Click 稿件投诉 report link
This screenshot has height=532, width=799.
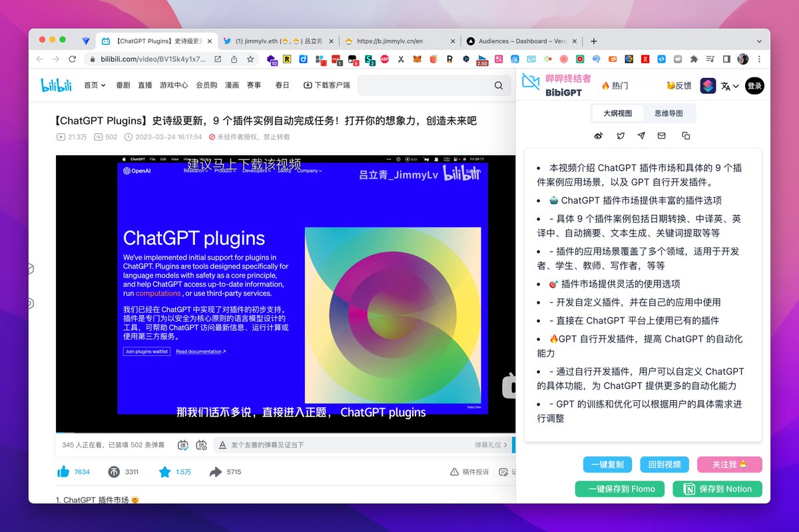click(469, 472)
